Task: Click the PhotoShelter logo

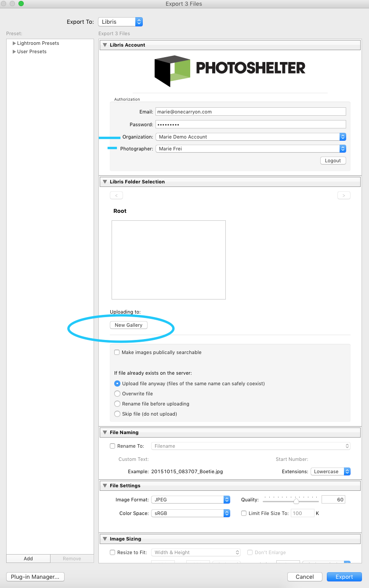Action: tap(230, 70)
